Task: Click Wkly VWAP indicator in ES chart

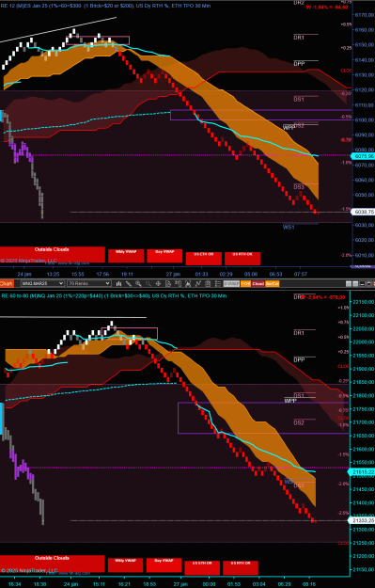Action: (126, 256)
